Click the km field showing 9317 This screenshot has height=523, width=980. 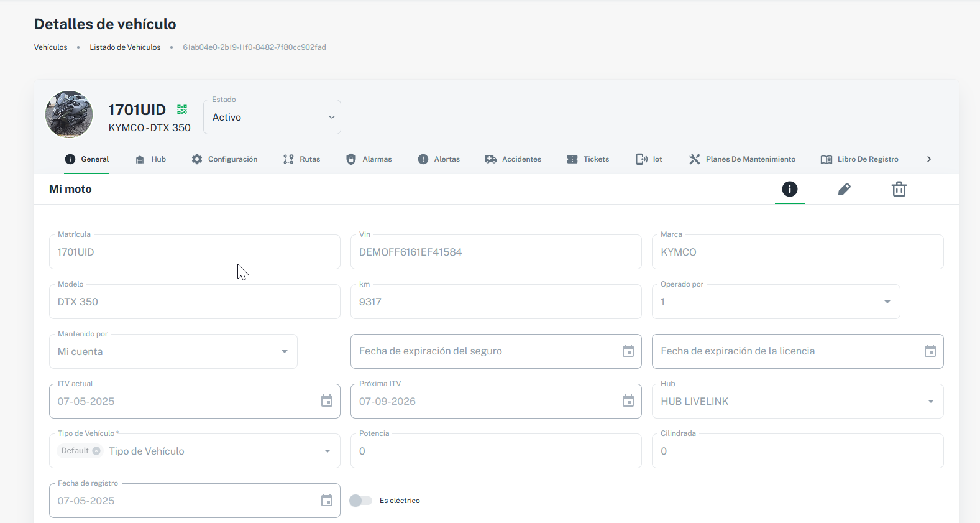496,302
